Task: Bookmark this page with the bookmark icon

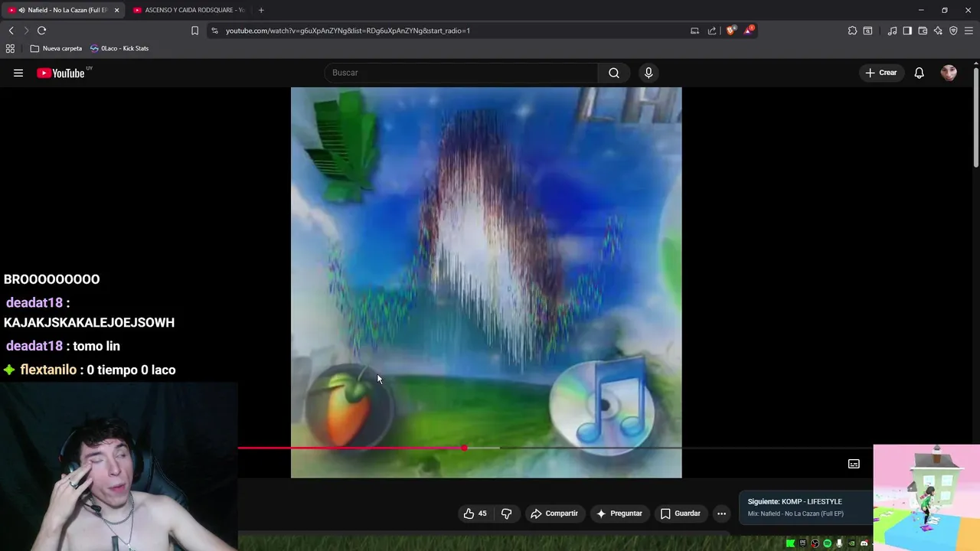Action: click(194, 31)
